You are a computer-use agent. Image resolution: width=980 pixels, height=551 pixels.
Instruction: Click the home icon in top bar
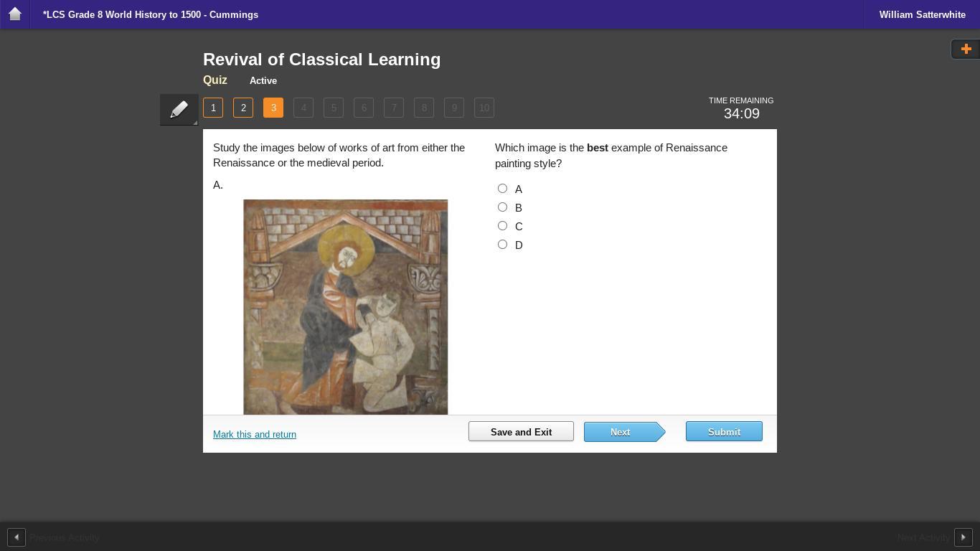pos(15,14)
